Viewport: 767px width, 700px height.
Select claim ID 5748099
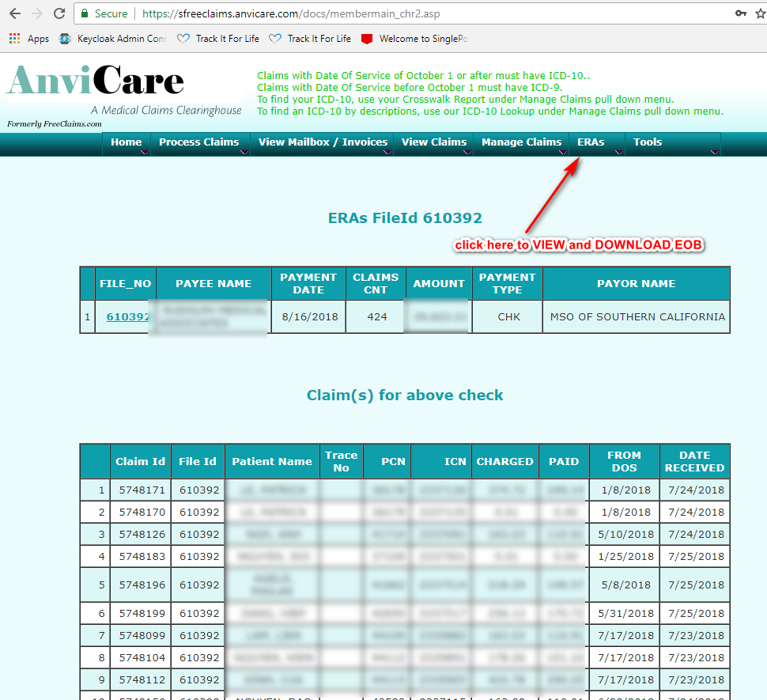[x=142, y=635]
